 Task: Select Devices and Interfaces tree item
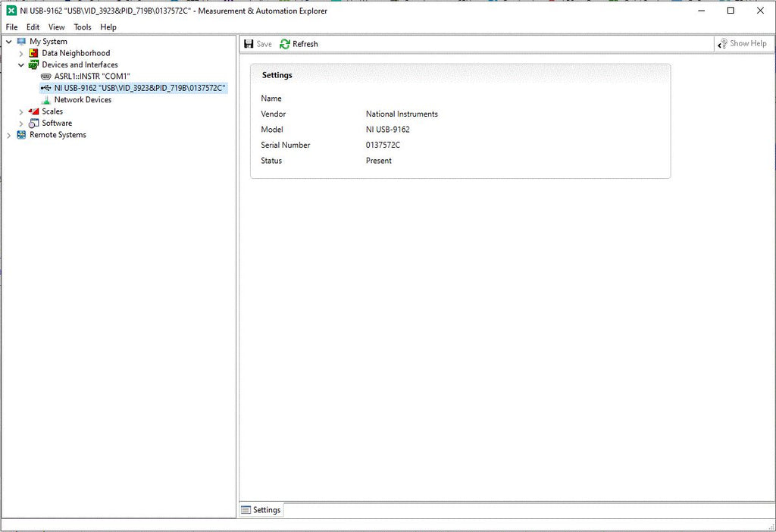click(80, 65)
